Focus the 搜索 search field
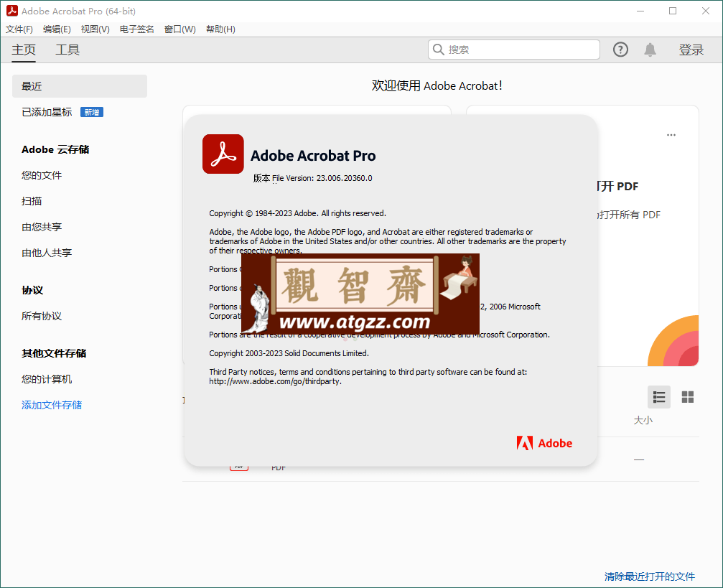Viewport: 723px width, 588px height. 513,50
